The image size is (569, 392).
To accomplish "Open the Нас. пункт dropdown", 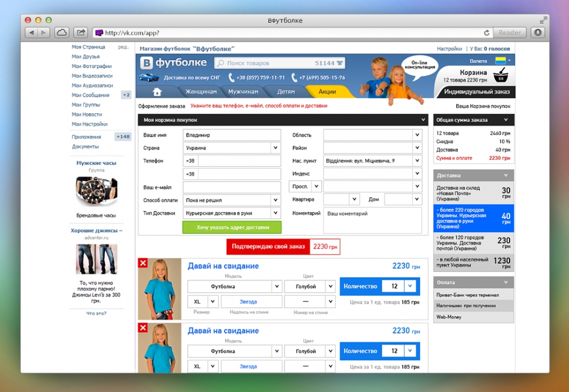I will (373, 160).
